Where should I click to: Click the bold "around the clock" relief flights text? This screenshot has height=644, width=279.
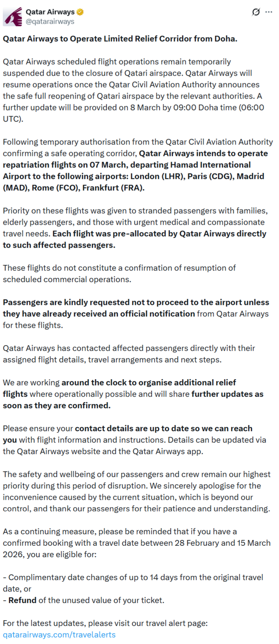point(149,383)
